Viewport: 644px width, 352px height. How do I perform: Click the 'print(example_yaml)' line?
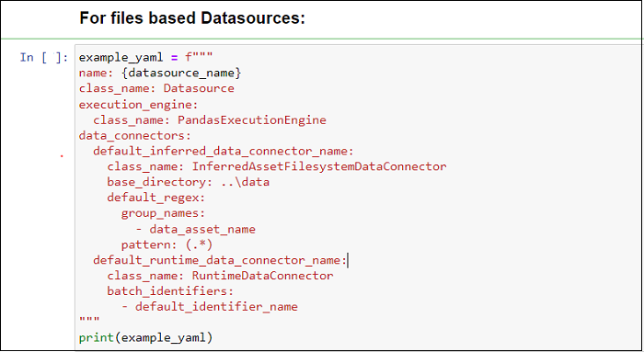[x=145, y=338]
